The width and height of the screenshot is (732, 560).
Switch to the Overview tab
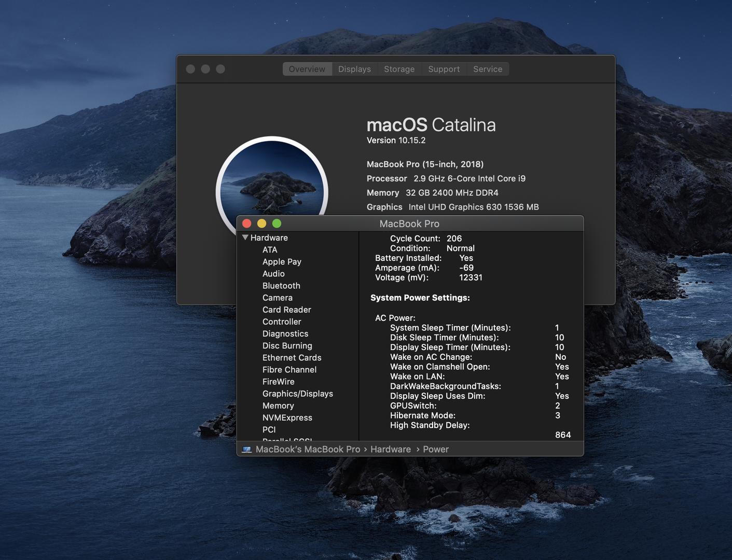(307, 69)
